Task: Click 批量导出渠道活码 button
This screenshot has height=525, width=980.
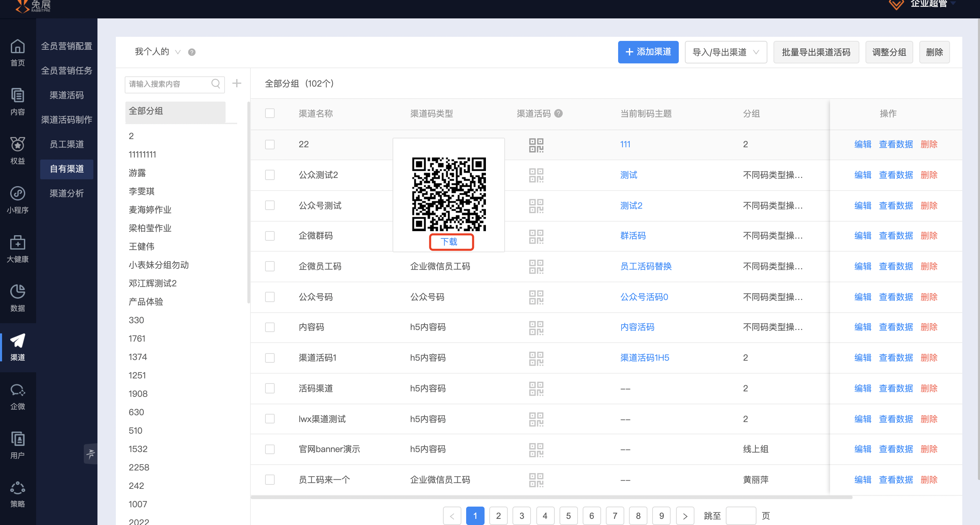Action: point(816,52)
